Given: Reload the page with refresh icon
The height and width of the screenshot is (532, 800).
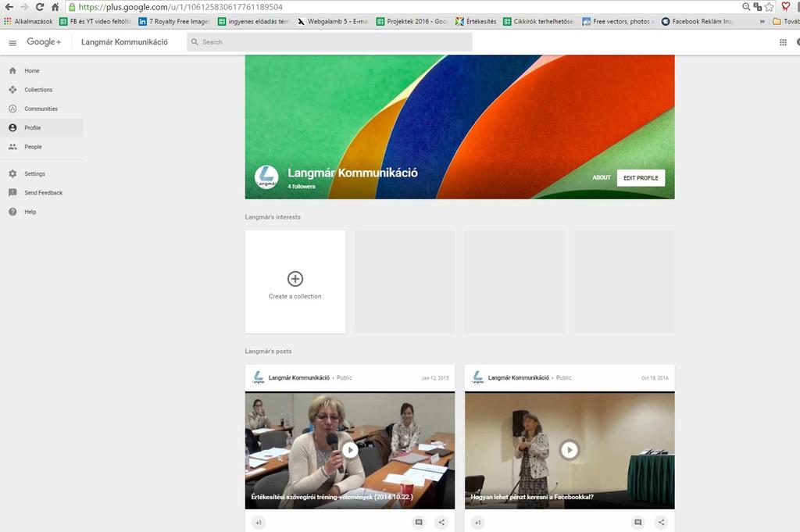Looking at the screenshot, I should coord(40,7).
